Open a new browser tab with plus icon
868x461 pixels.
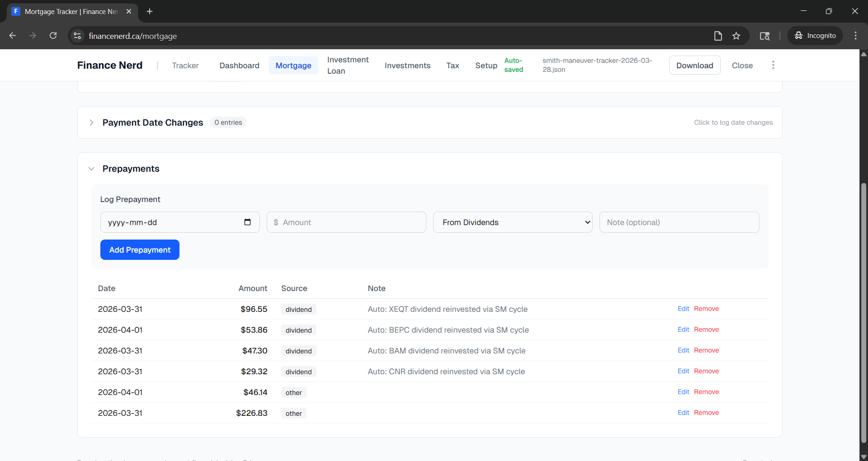coord(150,11)
